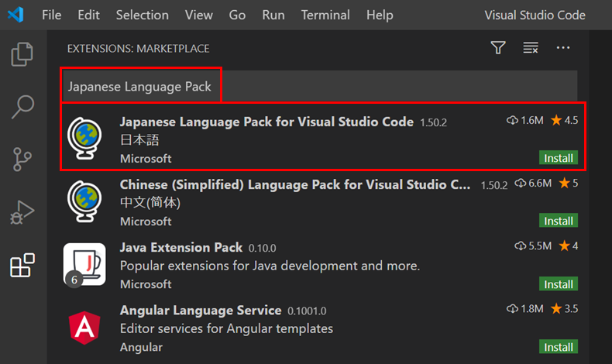This screenshot has width=612, height=364.
Task: Install the Java Extension Pack
Action: [x=559, y=284]
